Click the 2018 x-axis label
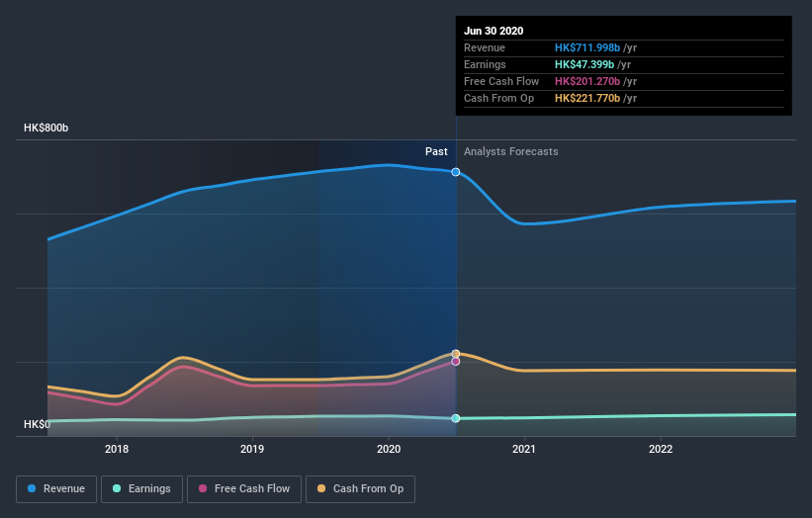 pyautogui.click(x=117, y=449)
